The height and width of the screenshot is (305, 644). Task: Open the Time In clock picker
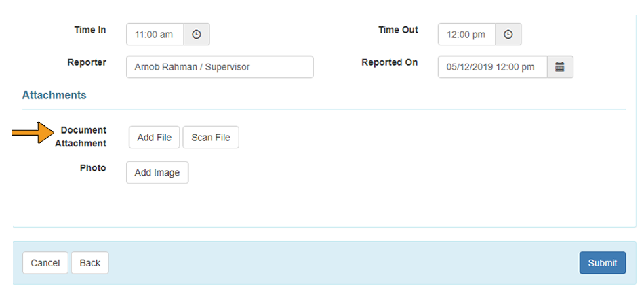(x=197, y=35)
